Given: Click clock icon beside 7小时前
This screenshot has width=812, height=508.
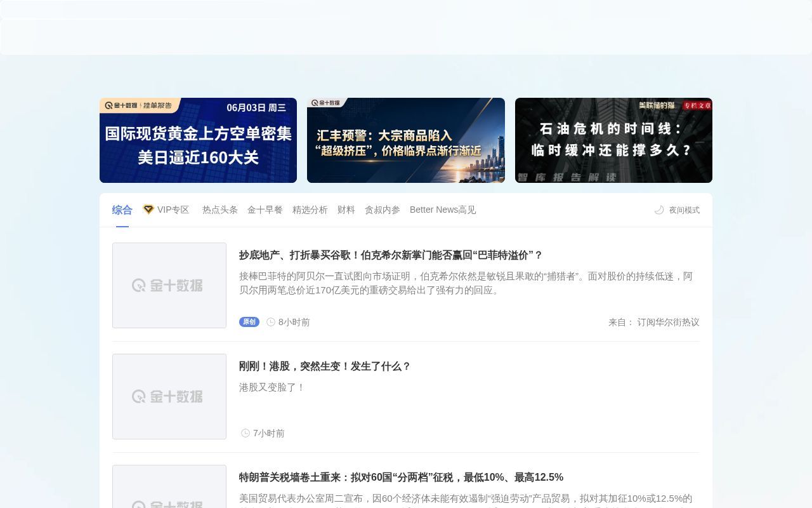Looking at the screenshot, I should point(246,433).
